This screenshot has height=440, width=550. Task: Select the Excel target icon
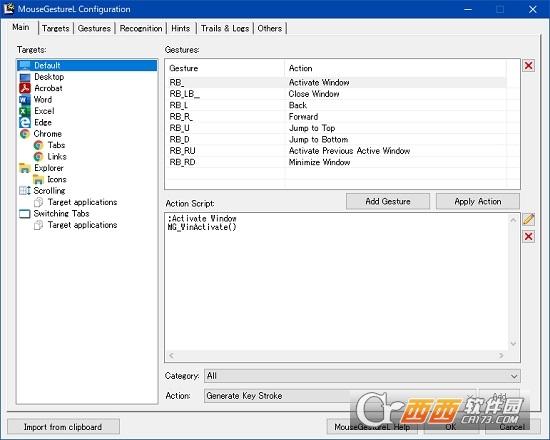pos(25,111)
